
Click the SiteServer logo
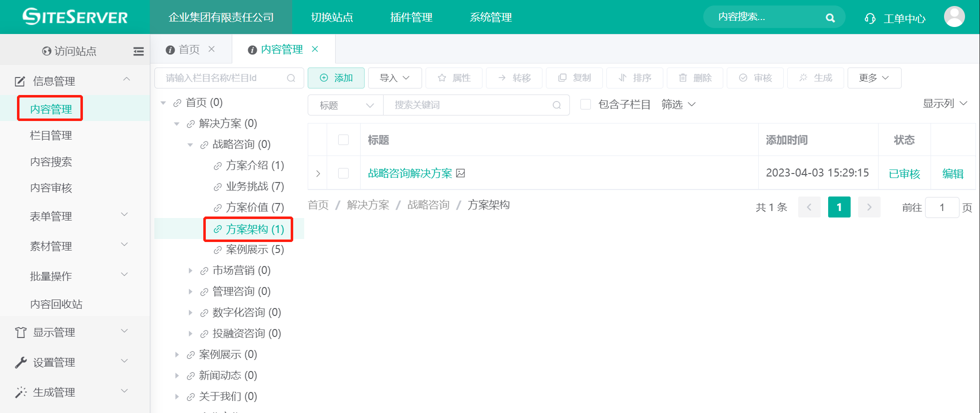(75, 17)
